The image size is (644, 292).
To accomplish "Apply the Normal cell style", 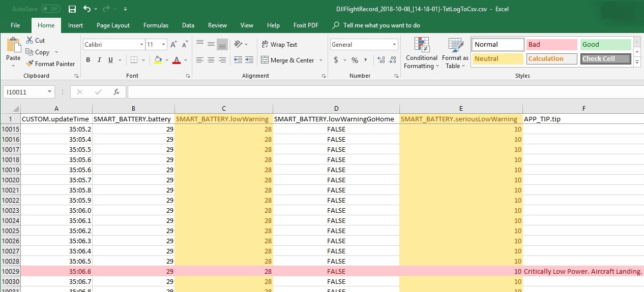I will (498, 45).
